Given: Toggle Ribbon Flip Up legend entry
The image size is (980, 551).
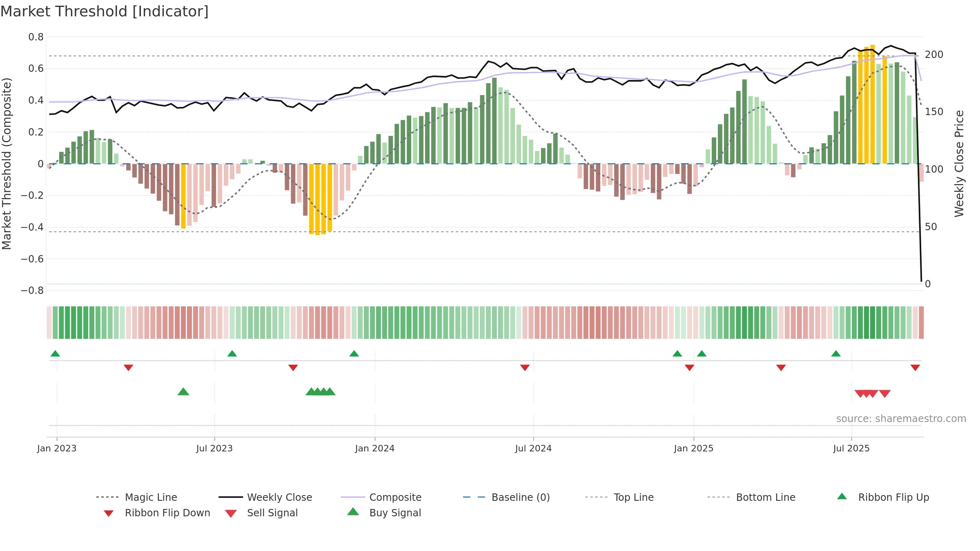Looking at the screenshot, I should [883, 497].
